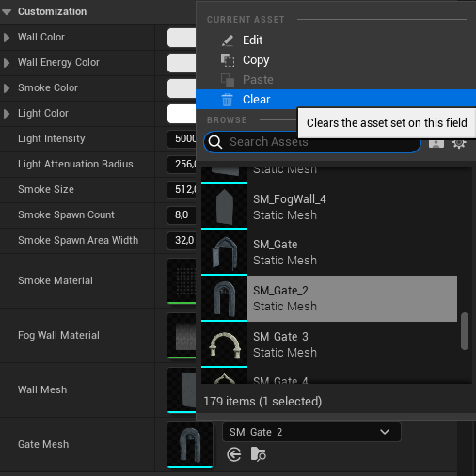Select SM_Gate_3 in the asset list
This screenshot has width=476, height=476.
pos(329,344)
